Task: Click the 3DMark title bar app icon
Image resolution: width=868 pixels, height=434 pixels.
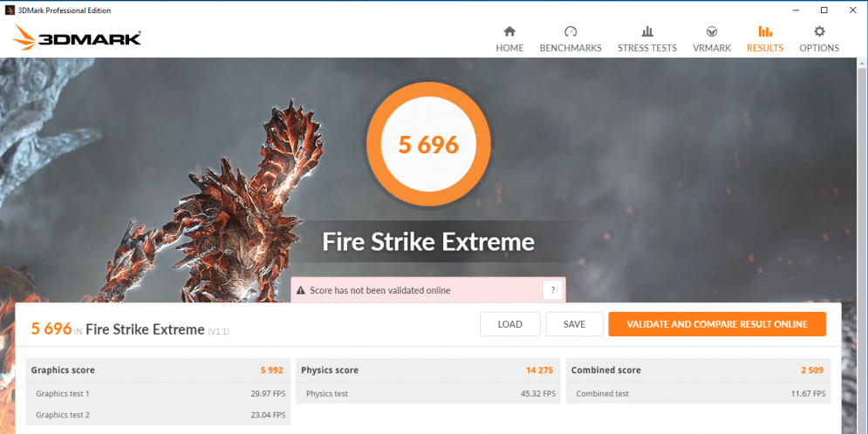Action: (10, 10)
